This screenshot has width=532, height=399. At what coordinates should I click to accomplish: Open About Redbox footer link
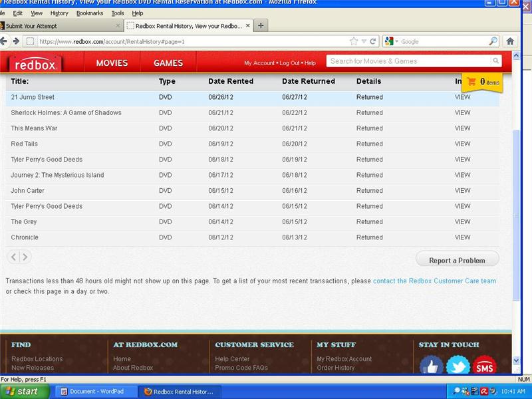pyautogui.click(x=133, y=368)
